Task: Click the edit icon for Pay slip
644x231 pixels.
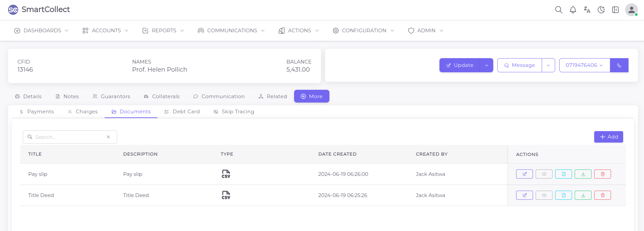Action: pyautogui.click(x=524, y=174)
